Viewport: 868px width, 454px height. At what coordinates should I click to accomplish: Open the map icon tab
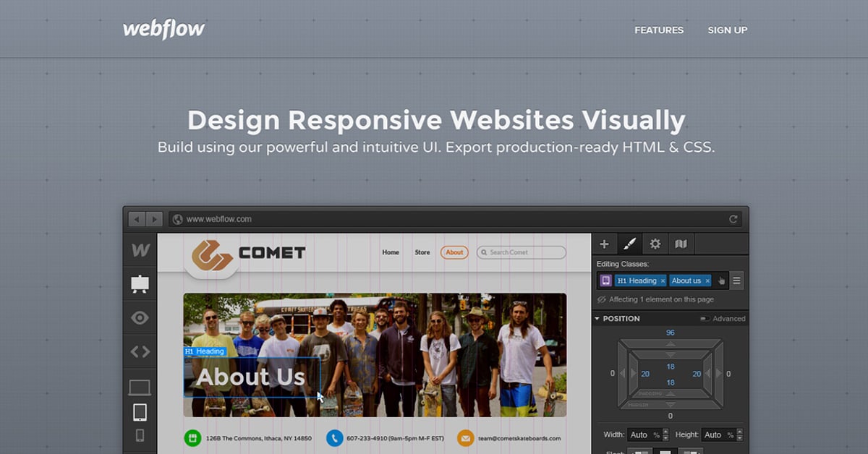(x=681, y=244)
